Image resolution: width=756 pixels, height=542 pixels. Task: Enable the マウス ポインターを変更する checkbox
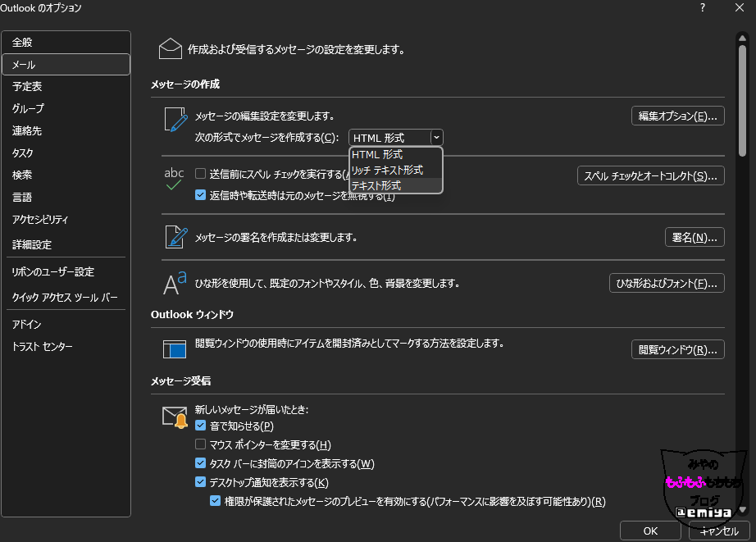(201, 444)
